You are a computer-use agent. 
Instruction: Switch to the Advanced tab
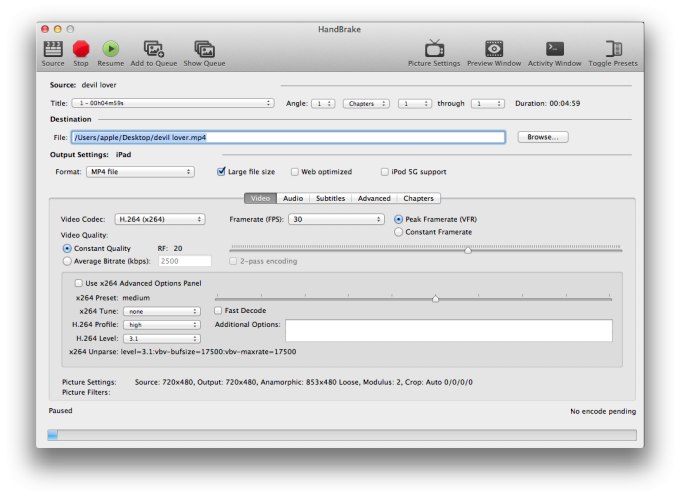pos(374,198)
